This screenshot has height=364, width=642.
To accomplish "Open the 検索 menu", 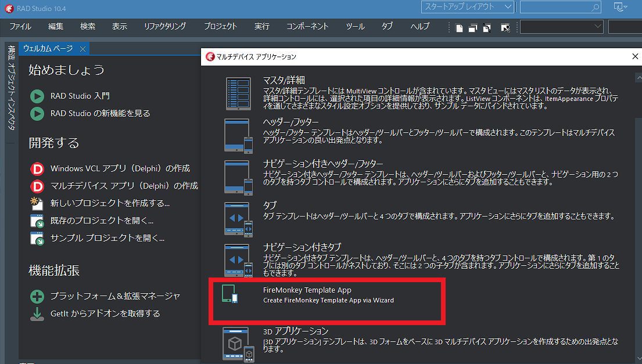I will click(x=88, y=26).
